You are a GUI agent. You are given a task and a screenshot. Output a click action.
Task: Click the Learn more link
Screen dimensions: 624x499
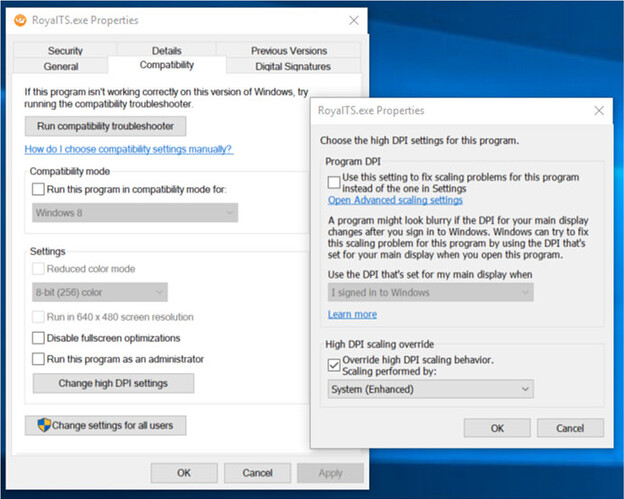(352, 314)
